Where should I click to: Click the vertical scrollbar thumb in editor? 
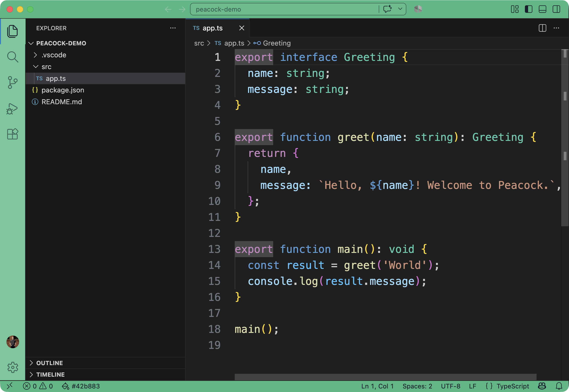click(565, 138)
